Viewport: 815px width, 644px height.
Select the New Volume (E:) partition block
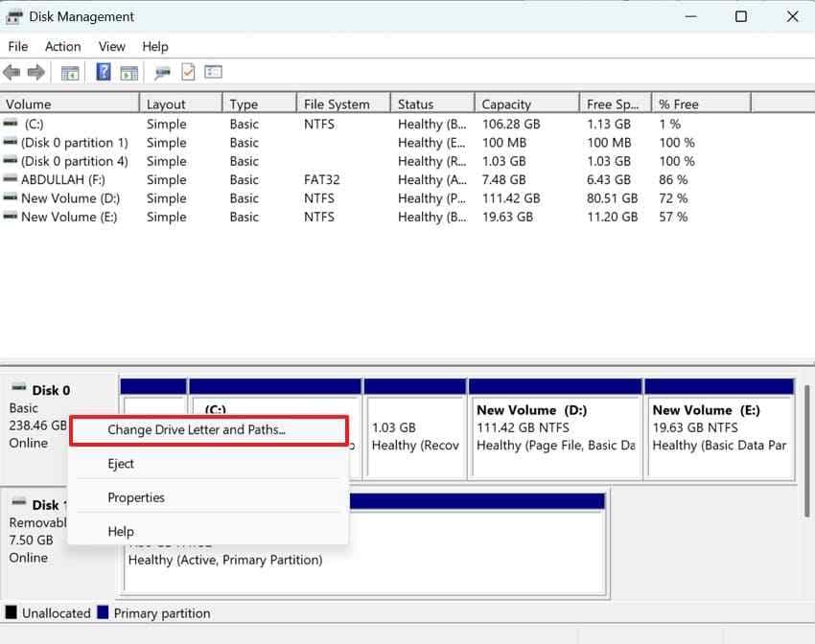click(x=719, y=428)
